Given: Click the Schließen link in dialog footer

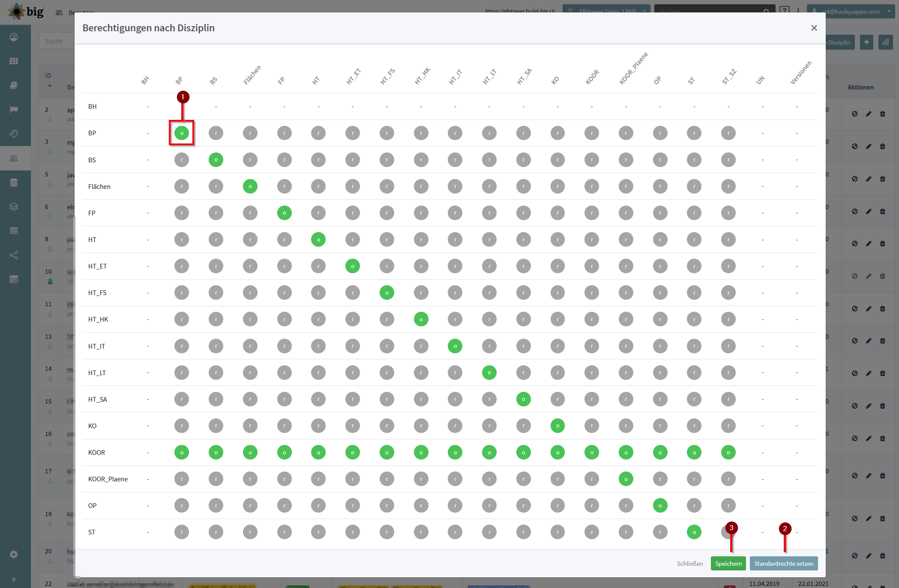Looking at the screenshot, I should 690,564.
